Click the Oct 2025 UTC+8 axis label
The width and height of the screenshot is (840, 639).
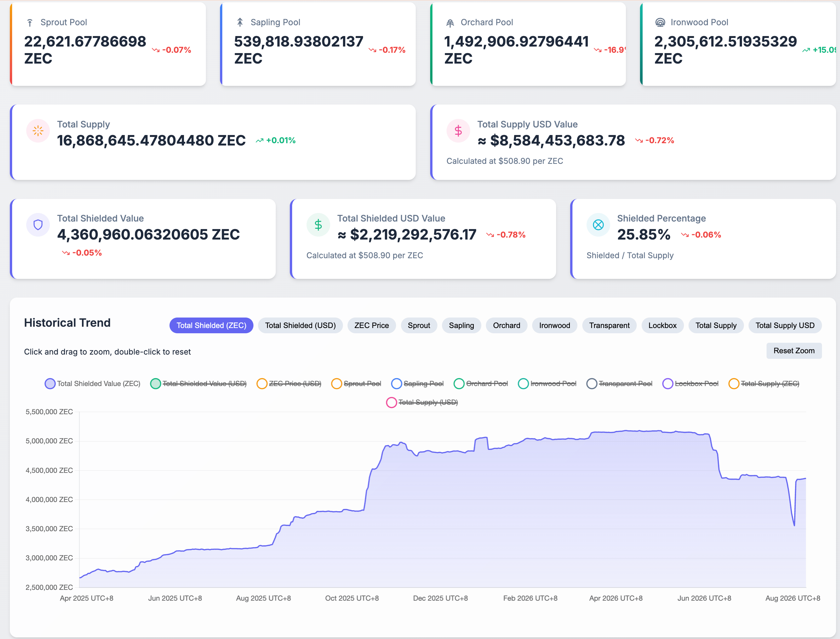[x=352, y=598]
